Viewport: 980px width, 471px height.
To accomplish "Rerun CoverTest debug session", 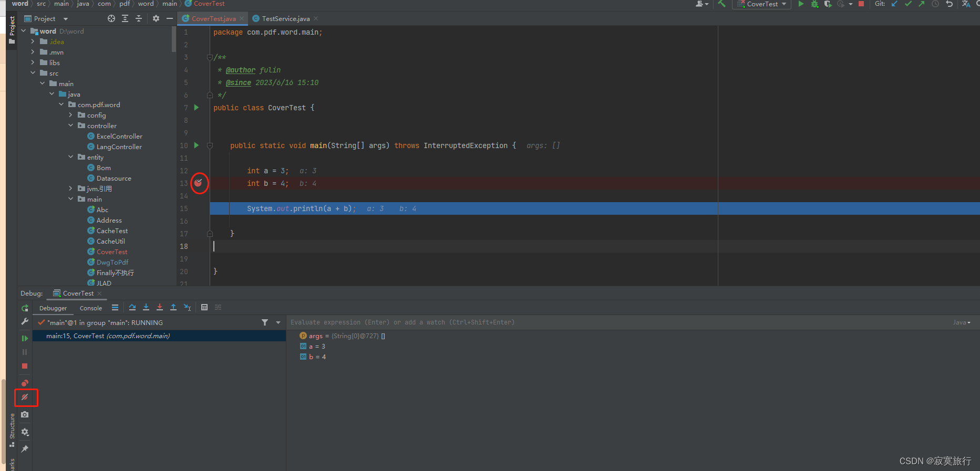I will [25, 308].
